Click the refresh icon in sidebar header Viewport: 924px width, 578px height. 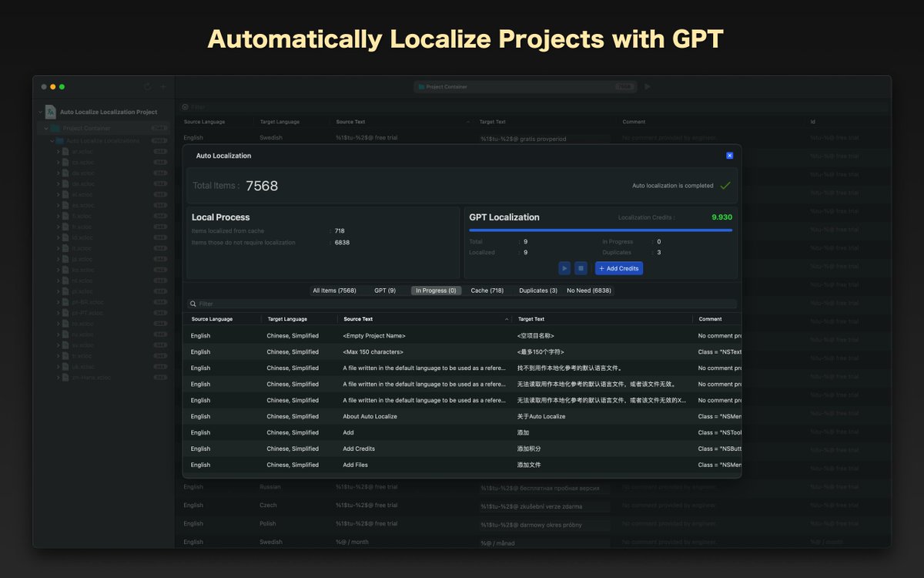(x=148, y=87)
